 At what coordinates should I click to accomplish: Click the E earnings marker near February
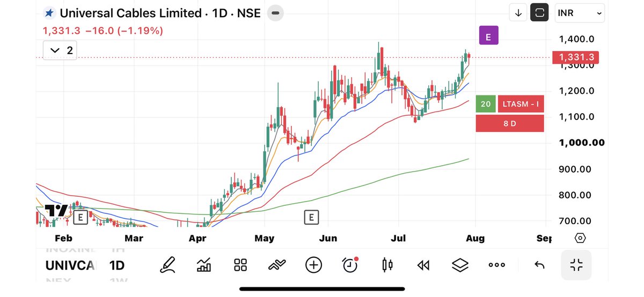click(80, 217)
